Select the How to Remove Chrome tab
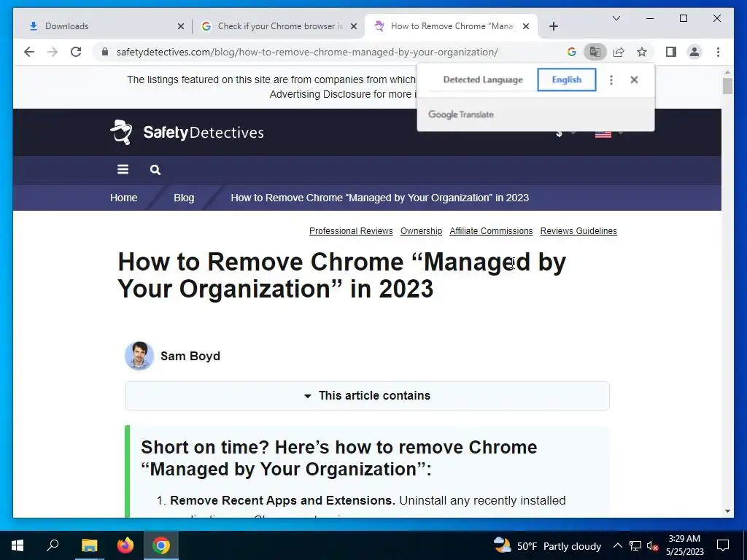The width and height of the screenshot is (747, 560). pos(451,26)
